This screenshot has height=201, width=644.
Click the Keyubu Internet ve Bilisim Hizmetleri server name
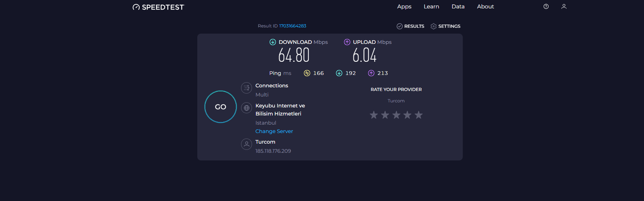coord(280,110)
